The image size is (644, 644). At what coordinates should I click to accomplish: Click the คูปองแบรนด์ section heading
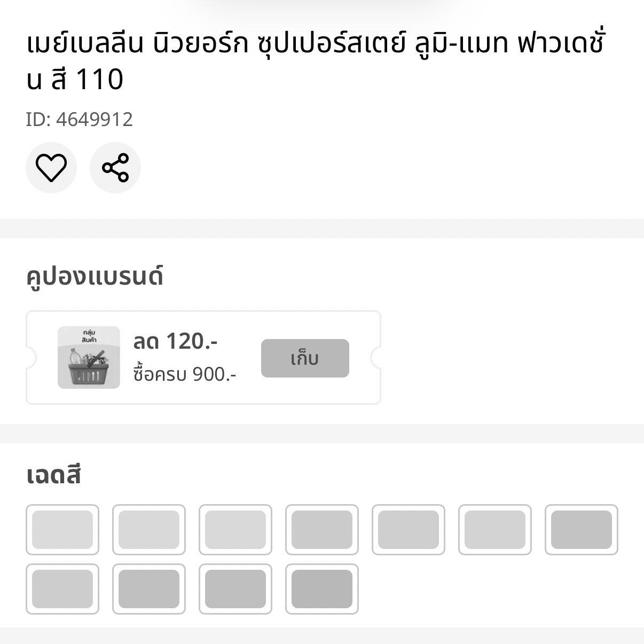click(95, 277)
